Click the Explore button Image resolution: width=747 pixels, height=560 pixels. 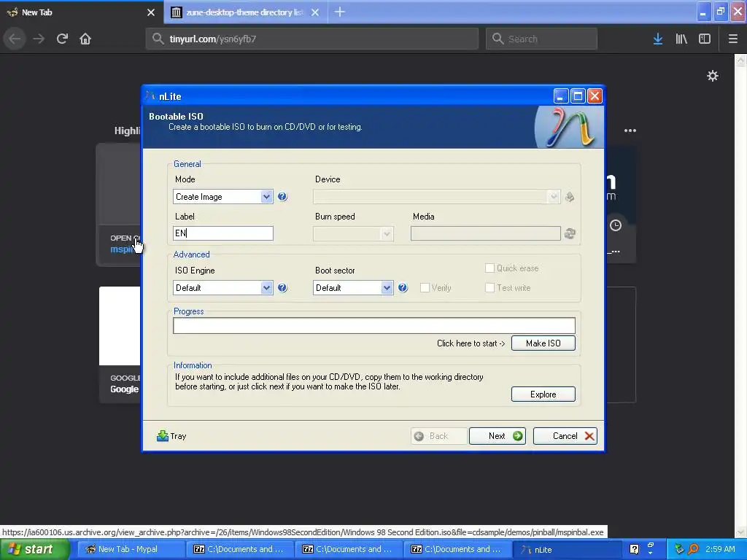(x=543, y=394)
